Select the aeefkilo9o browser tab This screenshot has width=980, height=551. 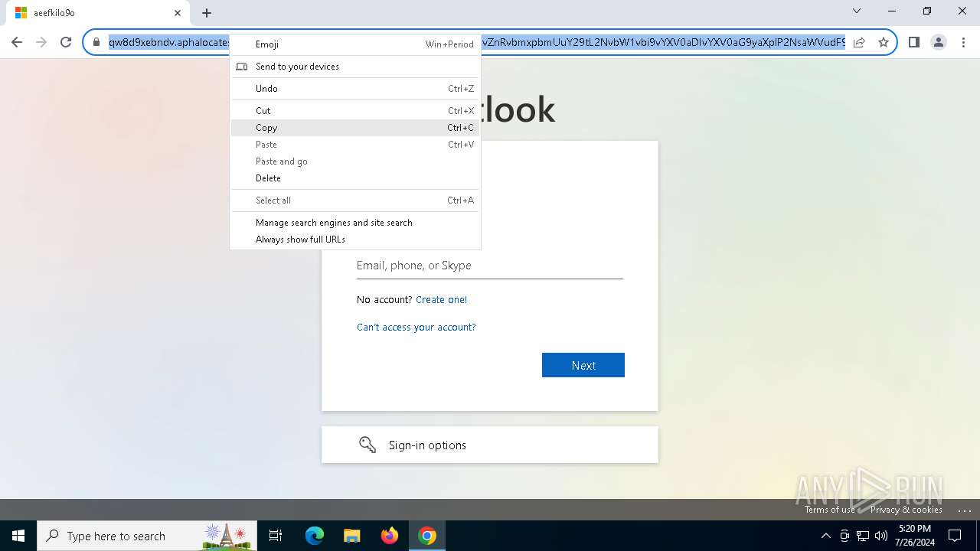pyautogui.click(x=100, y=13)
